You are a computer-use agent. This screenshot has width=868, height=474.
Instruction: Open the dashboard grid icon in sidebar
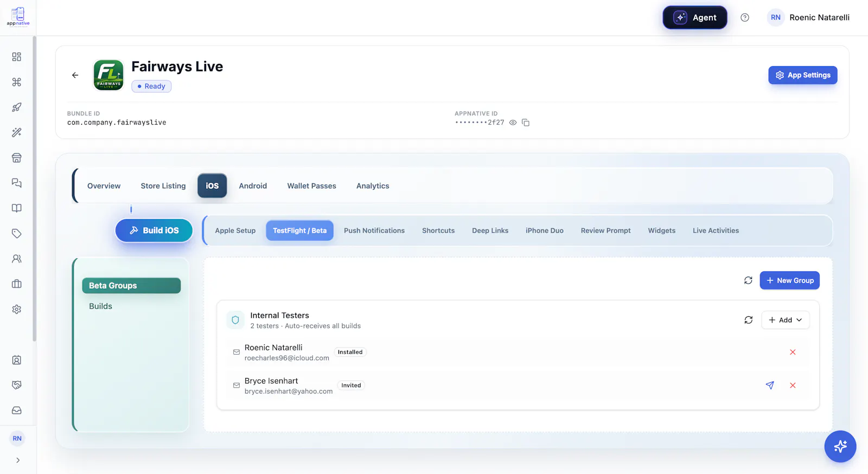pyautogui.click(x=17, y=57)
